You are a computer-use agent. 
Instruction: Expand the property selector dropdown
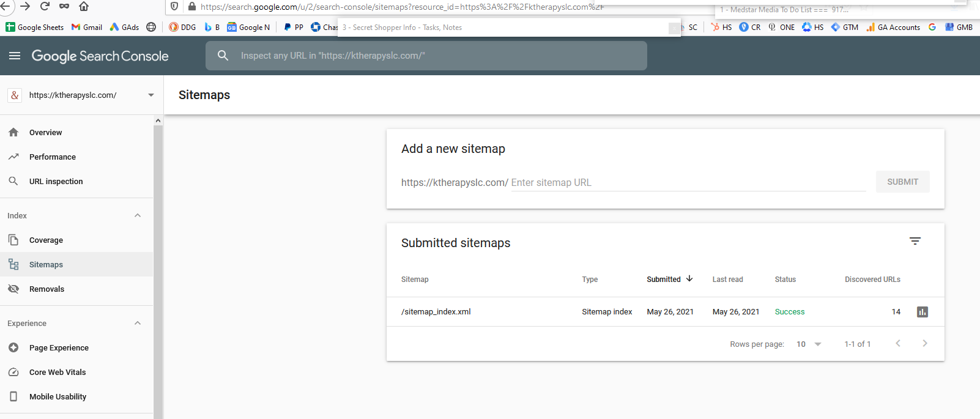[151, 95]
